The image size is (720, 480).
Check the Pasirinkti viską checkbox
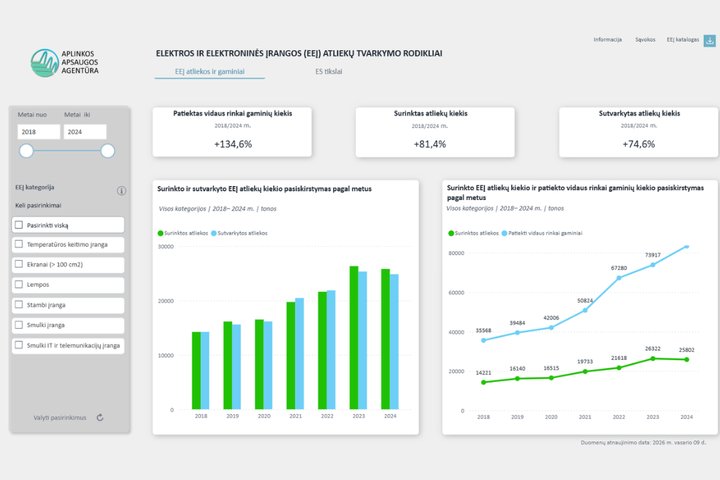pyautogui.click(x=19, y=225)
